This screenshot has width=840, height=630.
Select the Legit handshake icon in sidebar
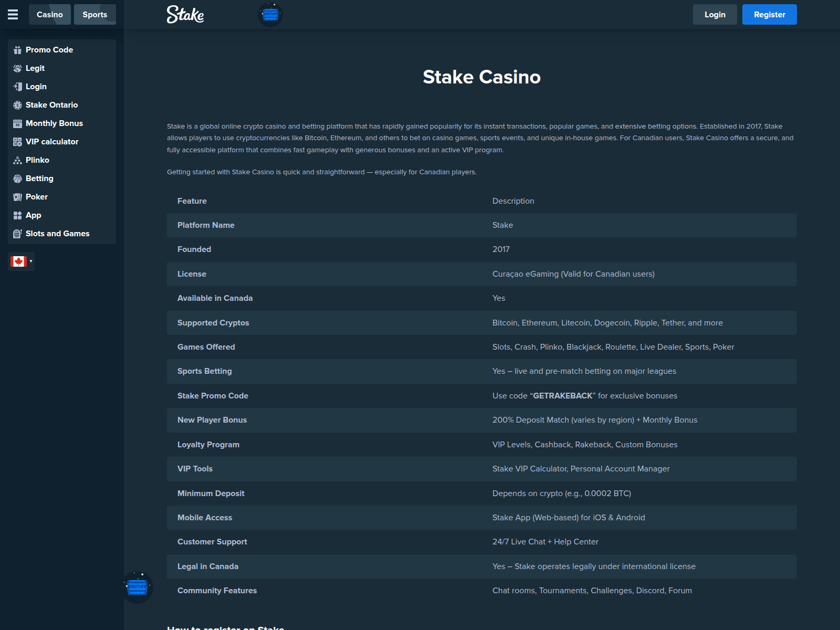tap(17, 68)
